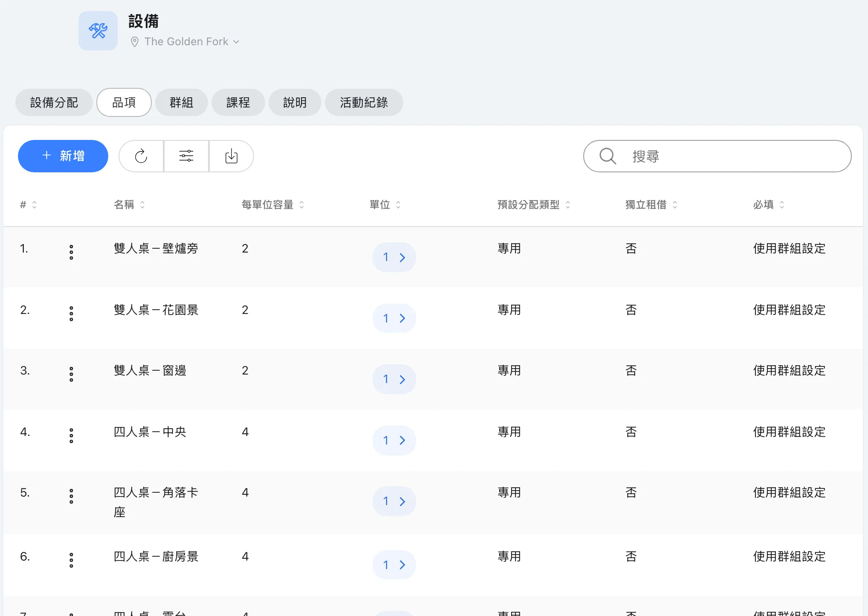Click 專用 in the 四人桌－廚房景 row
Image resolution: width=868 pixels, height=616 pixels.
point(509,557)
